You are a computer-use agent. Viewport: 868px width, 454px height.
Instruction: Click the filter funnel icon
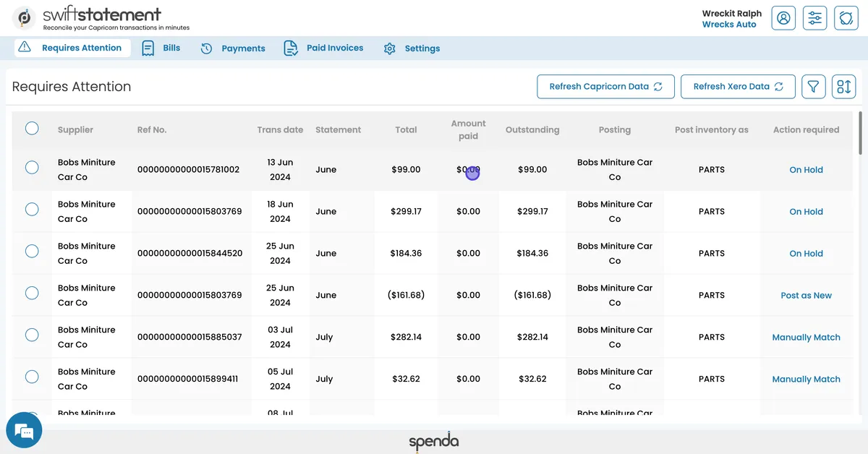[813, 86]
